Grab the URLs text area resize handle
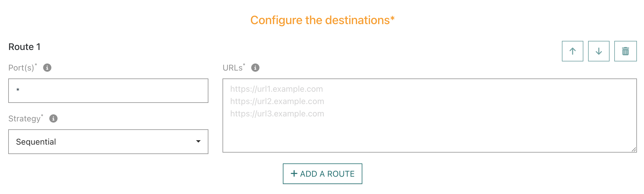Viewport: 644px width, 194px height. (634, 149)
